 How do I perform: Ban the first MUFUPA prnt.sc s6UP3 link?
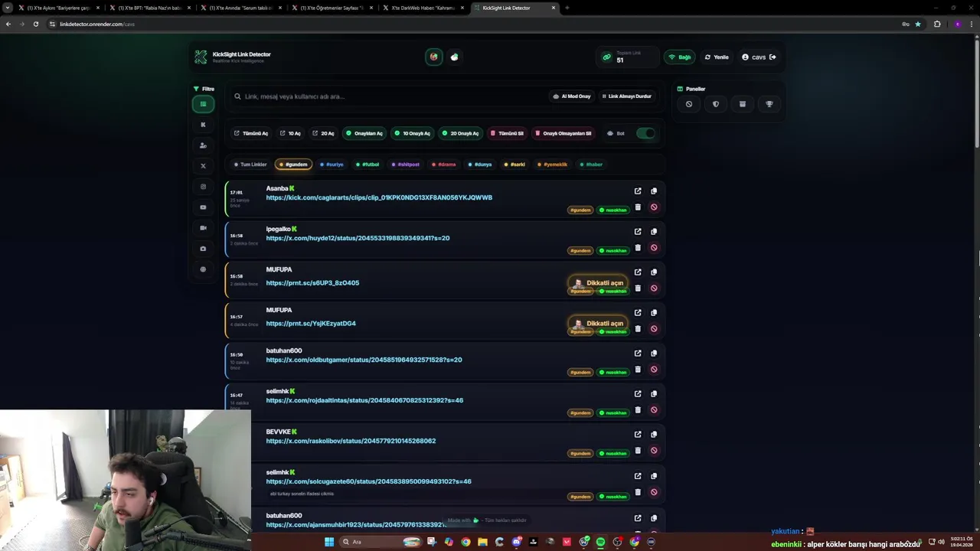(654, 289)
